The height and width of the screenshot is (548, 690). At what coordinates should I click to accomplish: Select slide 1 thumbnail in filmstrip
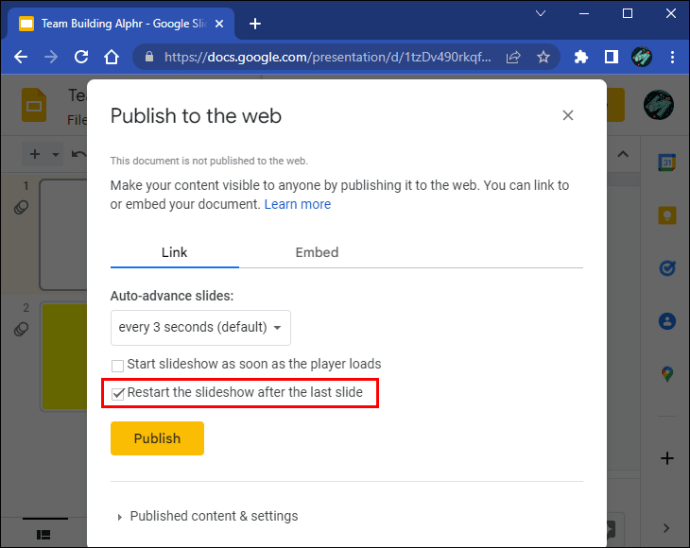(x=63, y=234)
